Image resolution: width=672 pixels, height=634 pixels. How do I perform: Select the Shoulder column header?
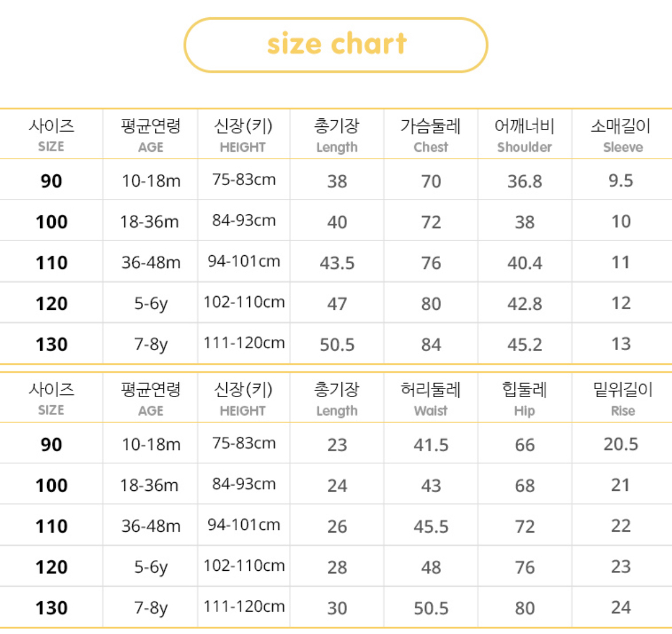[x=524, y=135]
